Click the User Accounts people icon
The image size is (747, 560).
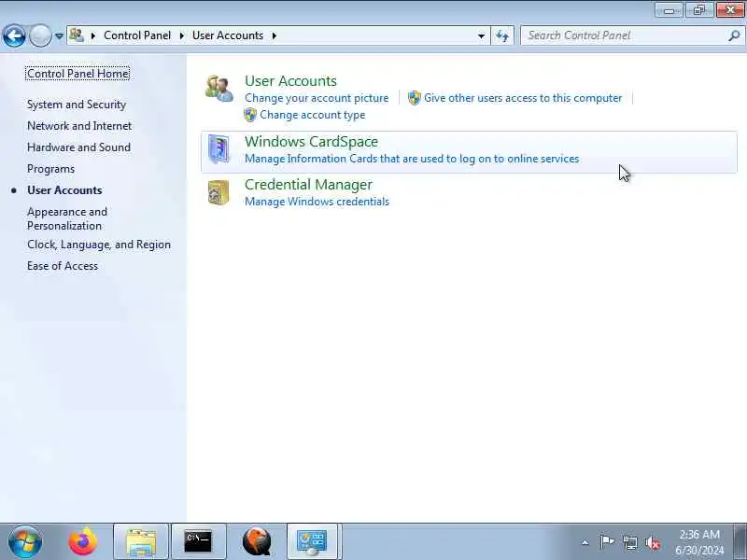click(218, 89)
